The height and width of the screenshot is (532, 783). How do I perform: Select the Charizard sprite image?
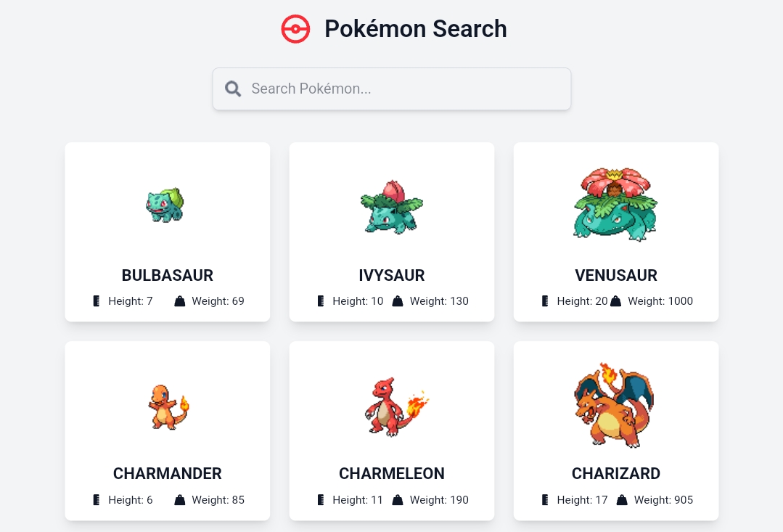(615, 404)
